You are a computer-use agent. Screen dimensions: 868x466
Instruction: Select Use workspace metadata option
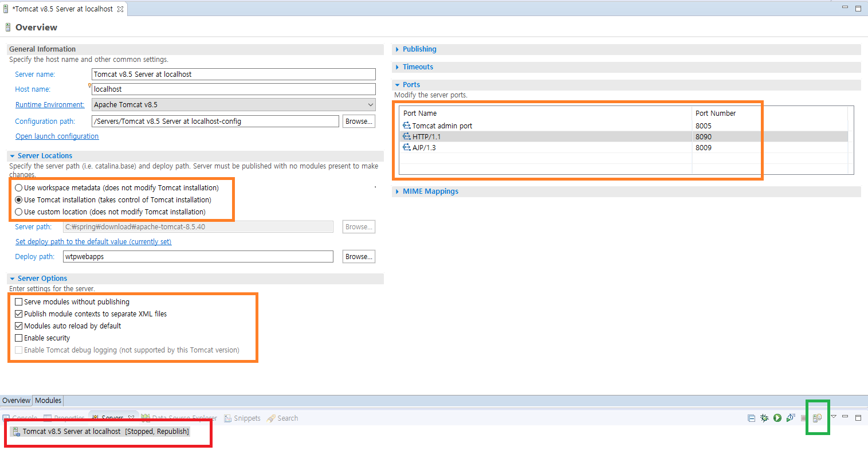click(x=19, y=188)
